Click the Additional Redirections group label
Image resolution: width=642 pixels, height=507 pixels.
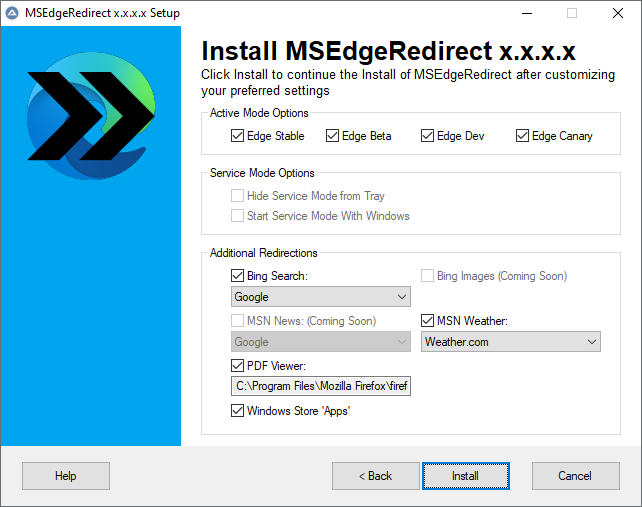click(264, 253)
